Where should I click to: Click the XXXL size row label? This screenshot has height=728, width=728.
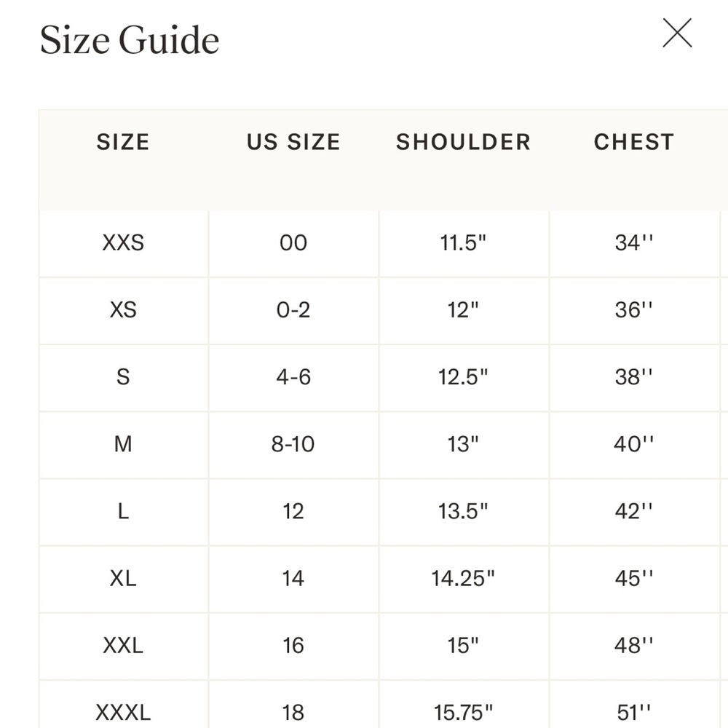pyautogui.click(x=123, y=712)
